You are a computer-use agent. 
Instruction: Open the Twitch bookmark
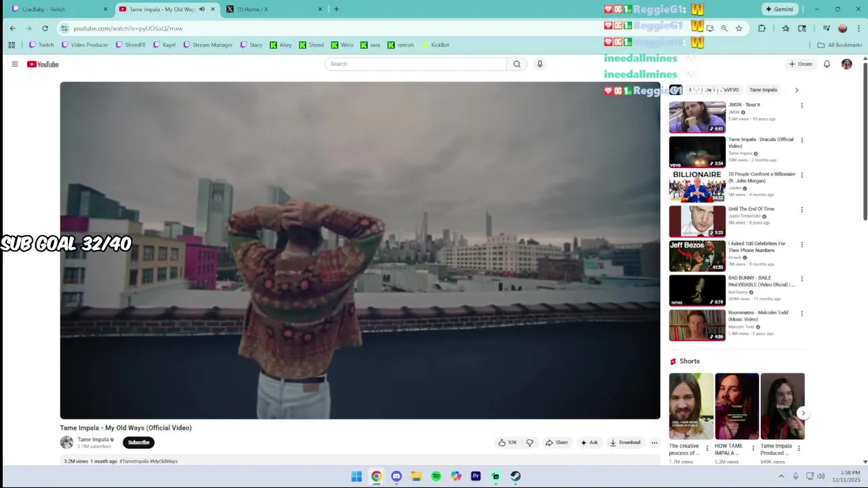[41, 45]
